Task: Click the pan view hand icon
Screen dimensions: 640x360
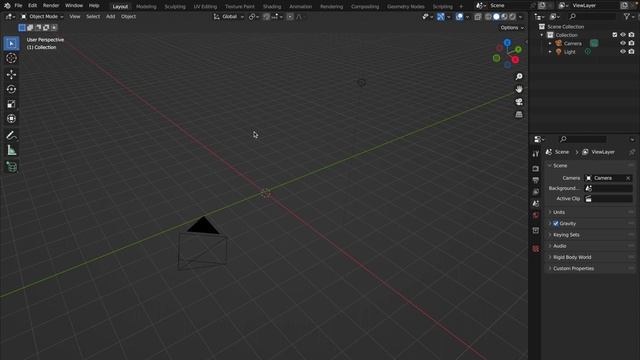Action: coord(519,89)
